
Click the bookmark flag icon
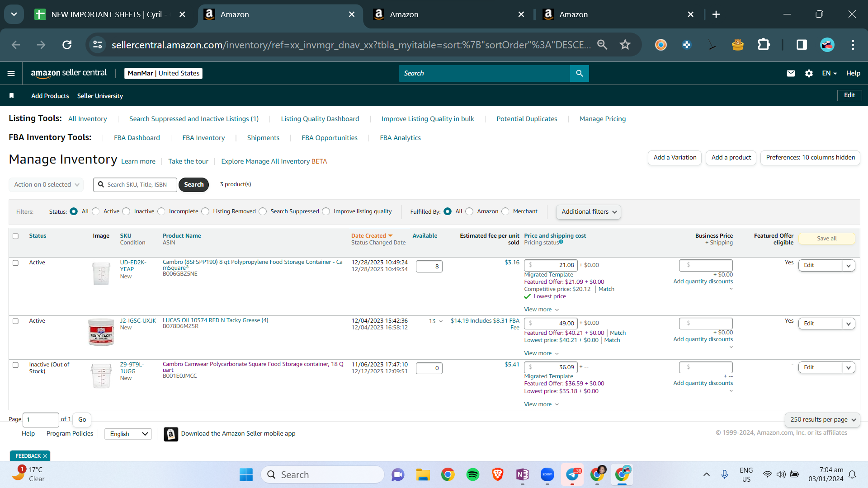tap(12, 96)
